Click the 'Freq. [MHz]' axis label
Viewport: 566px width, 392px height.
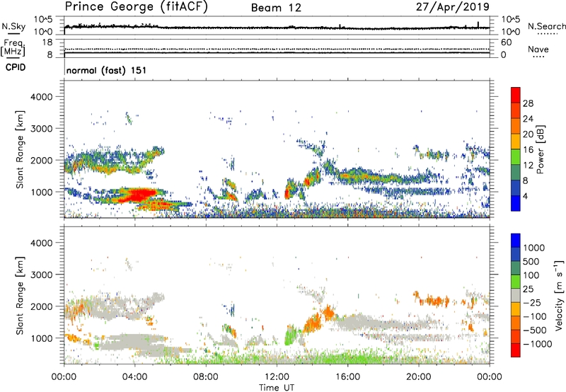point(13,48)
